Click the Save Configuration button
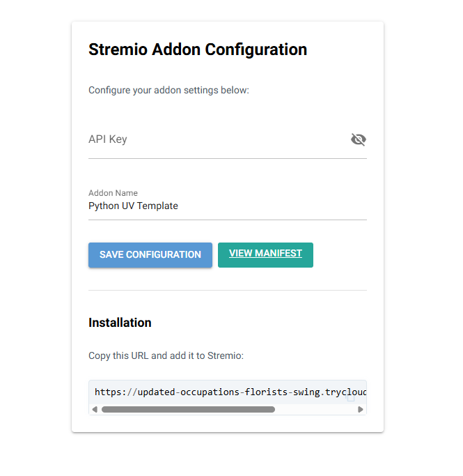Viewport: 463px width, 476px height. [x=150, y=254]
